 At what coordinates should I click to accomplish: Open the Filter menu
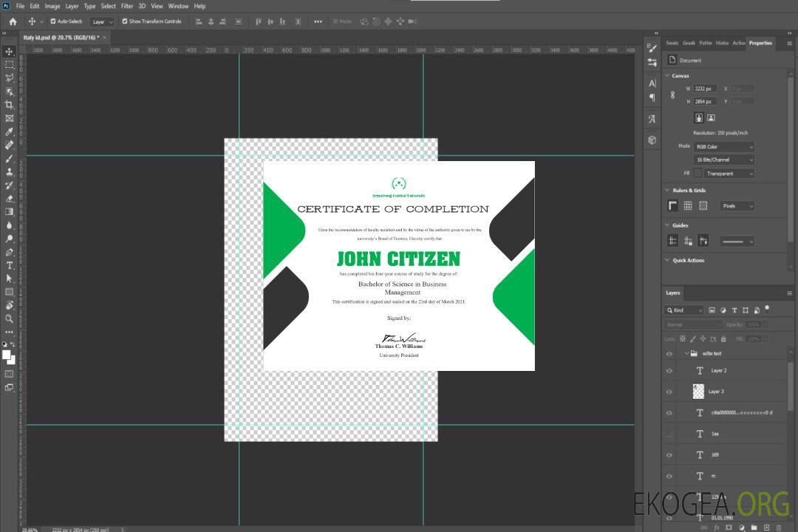[x=127, y=6]
